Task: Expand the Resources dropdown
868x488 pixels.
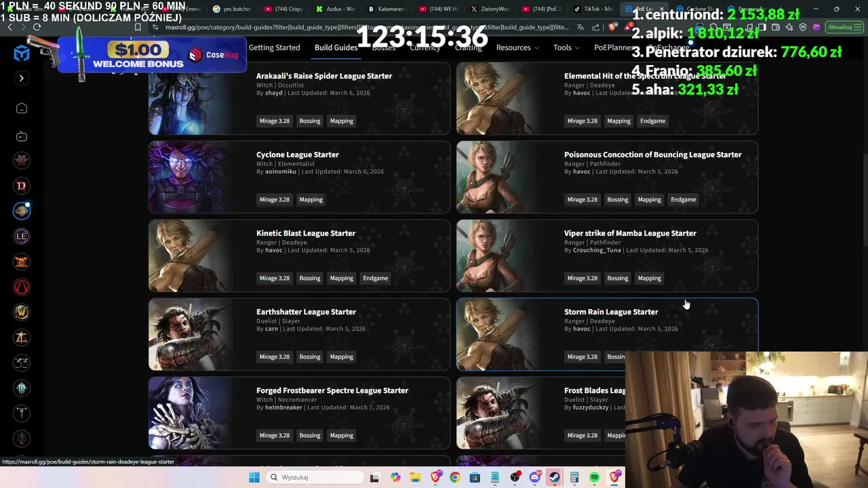Action: point(517,47)
